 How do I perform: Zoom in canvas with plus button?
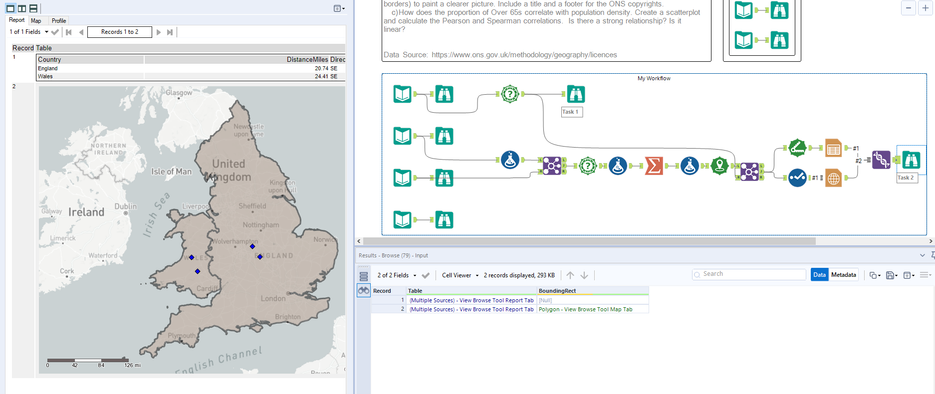coord(924,8)
